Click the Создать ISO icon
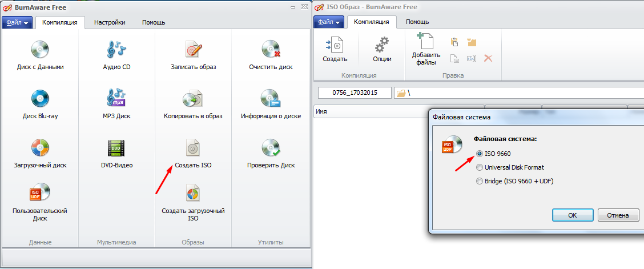This screenshot has width=644, height=269. [x=193, y=149]
